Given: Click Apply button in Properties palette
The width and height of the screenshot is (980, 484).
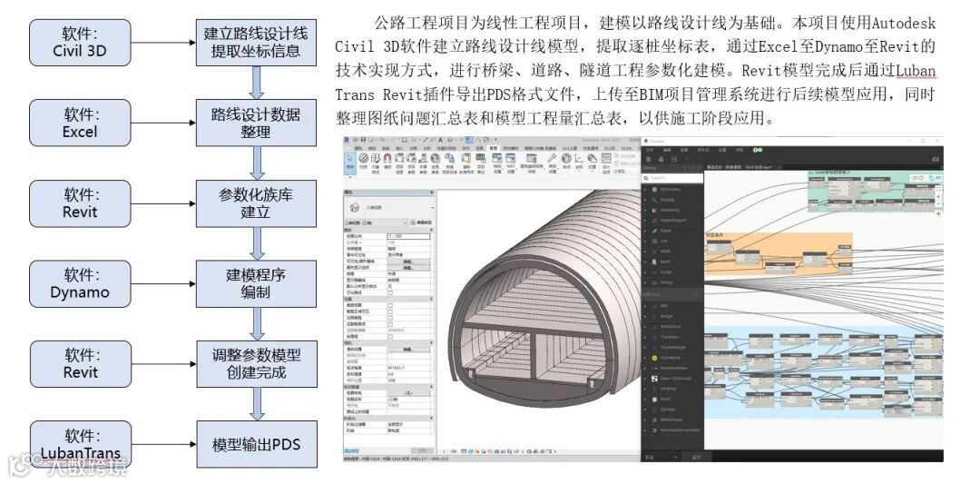Looking at the screenshot, I should tap(422, 451).
